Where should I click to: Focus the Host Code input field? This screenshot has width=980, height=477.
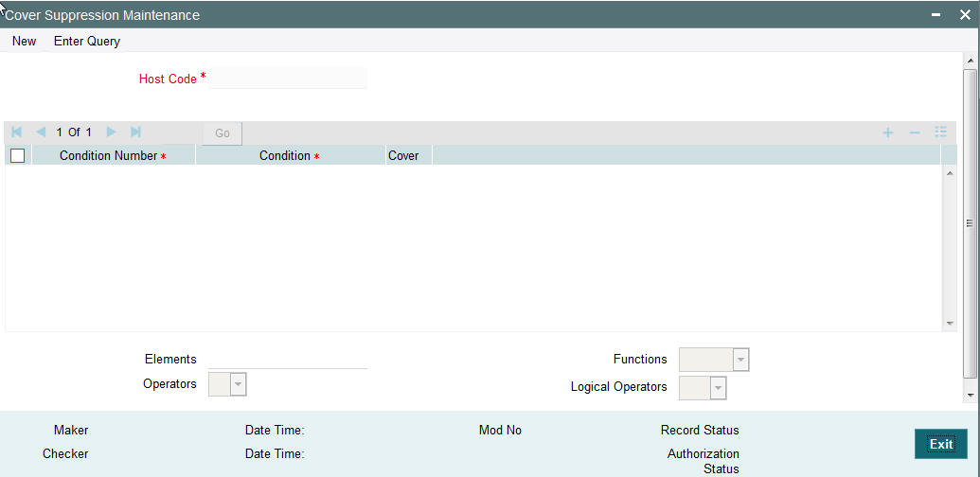click(288, 79)
